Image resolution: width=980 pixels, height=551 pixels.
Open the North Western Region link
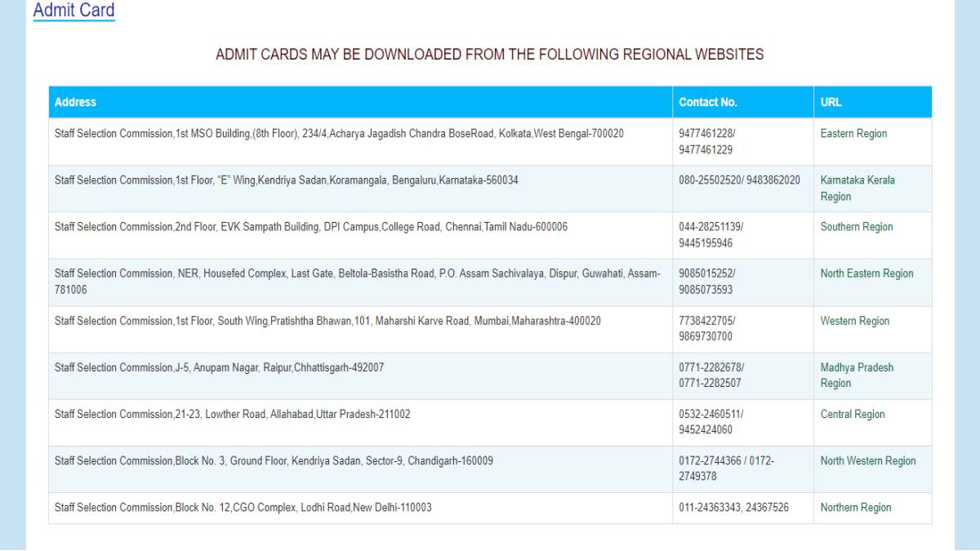(x=868, y=460)
